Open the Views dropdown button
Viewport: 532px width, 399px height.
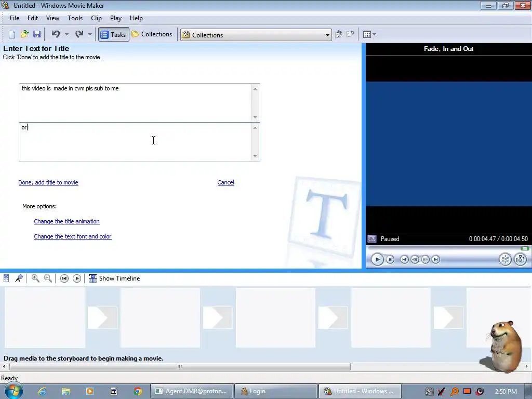[x=369, y=34]
